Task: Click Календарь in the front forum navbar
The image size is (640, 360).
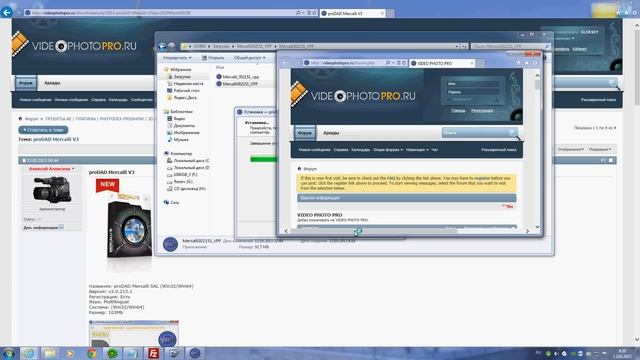Action: tap(360, 150)
